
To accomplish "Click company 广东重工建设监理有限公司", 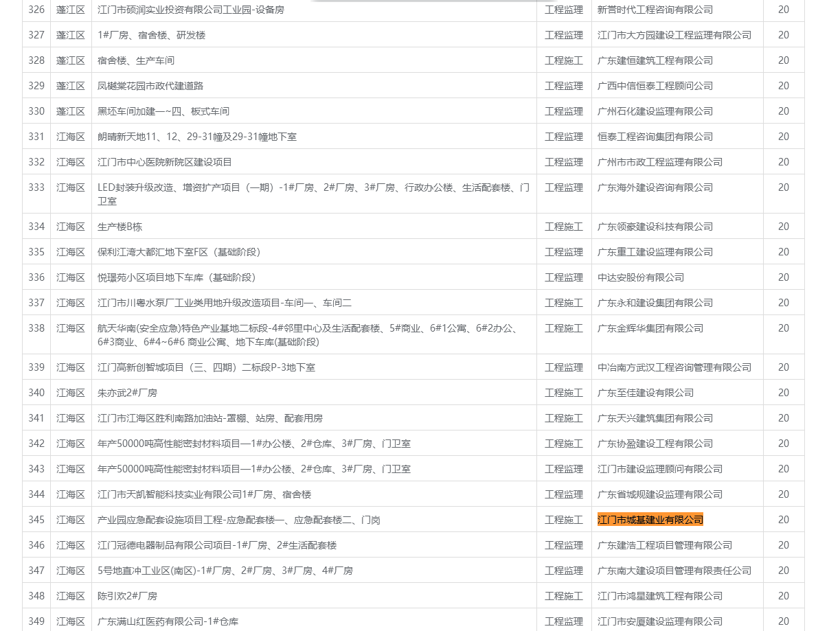I will coord(655,252).
